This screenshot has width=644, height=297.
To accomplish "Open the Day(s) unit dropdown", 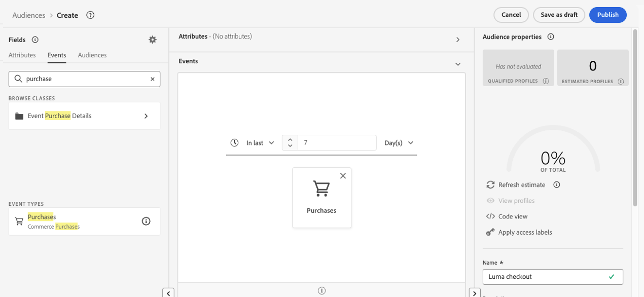I will point(399,143).
